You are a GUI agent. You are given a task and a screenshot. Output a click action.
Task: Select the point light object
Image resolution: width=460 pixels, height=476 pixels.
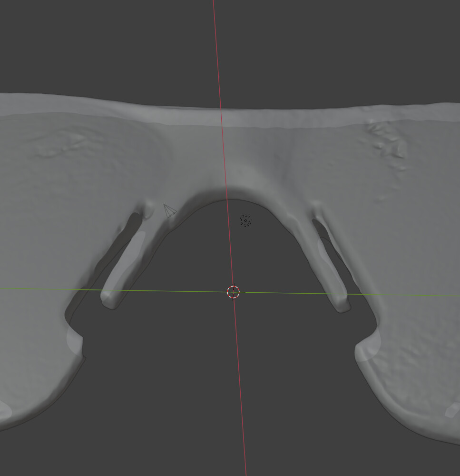click(245, 220)
